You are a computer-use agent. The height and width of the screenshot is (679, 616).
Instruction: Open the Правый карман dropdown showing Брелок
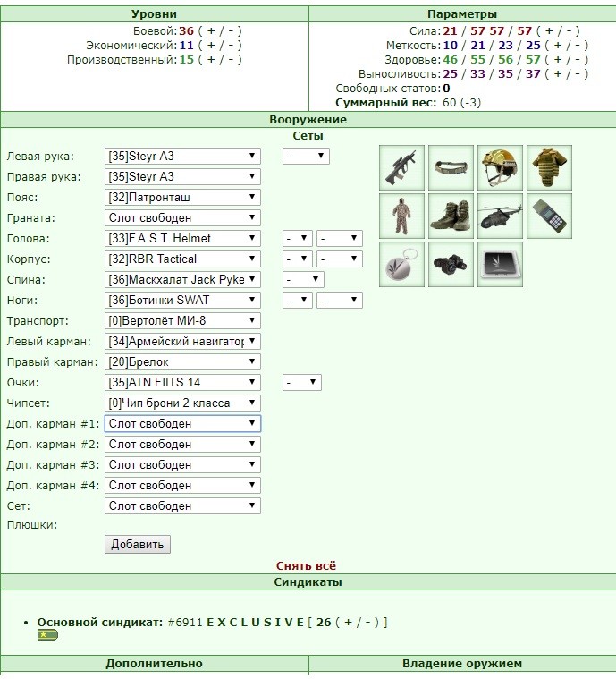pos(182,361)
